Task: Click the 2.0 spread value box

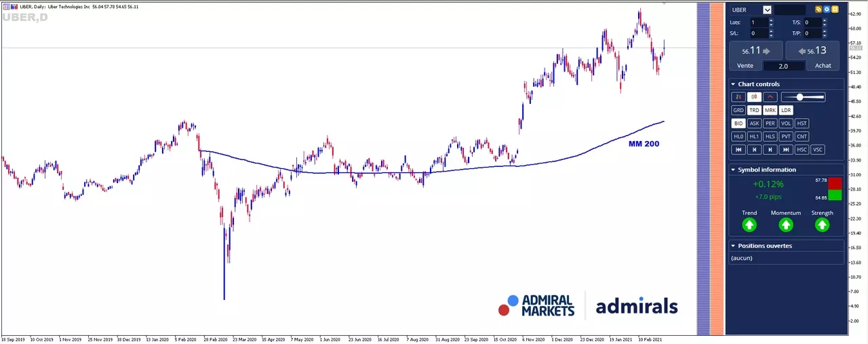Action: pos(784,66)
